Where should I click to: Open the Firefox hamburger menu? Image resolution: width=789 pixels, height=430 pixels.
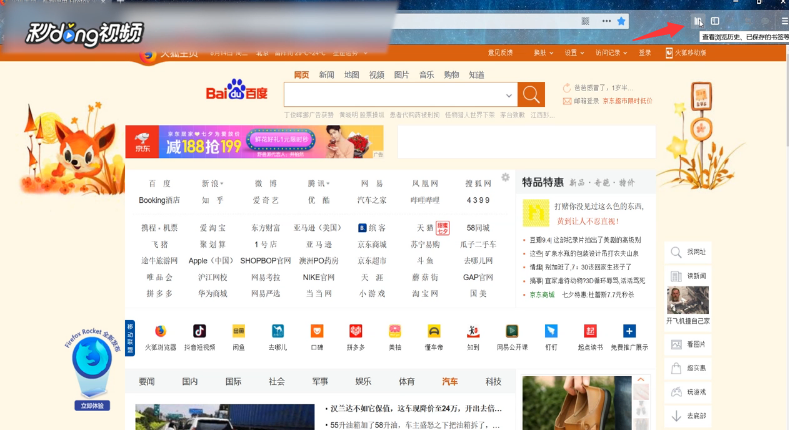(784, 21)
